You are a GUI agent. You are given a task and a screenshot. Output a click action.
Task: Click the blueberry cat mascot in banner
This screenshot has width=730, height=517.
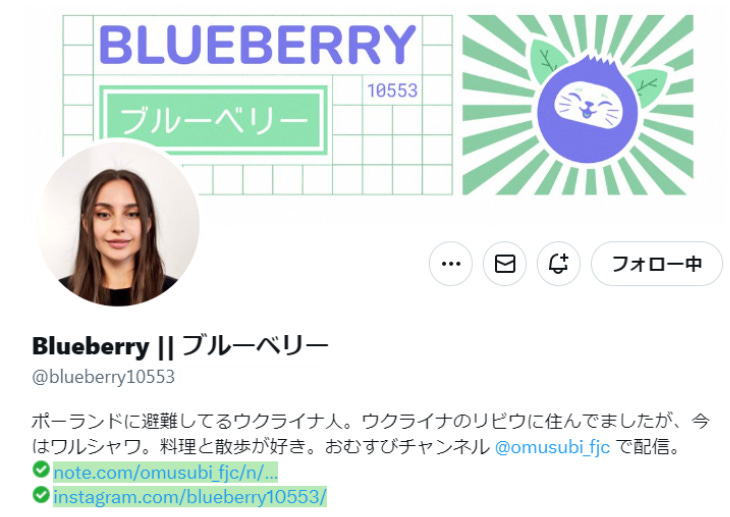pyautogui.click(x=588, y=108)
